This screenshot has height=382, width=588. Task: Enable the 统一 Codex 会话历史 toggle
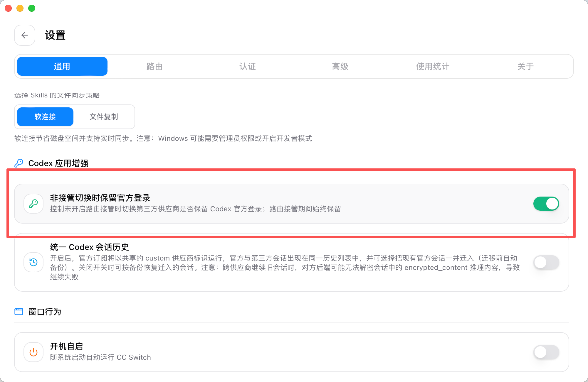coord(546,262)
